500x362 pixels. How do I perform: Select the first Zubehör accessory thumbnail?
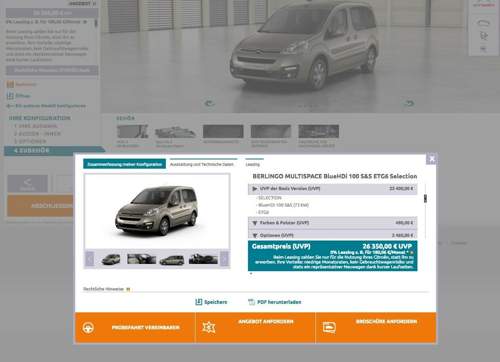(132, 131)
